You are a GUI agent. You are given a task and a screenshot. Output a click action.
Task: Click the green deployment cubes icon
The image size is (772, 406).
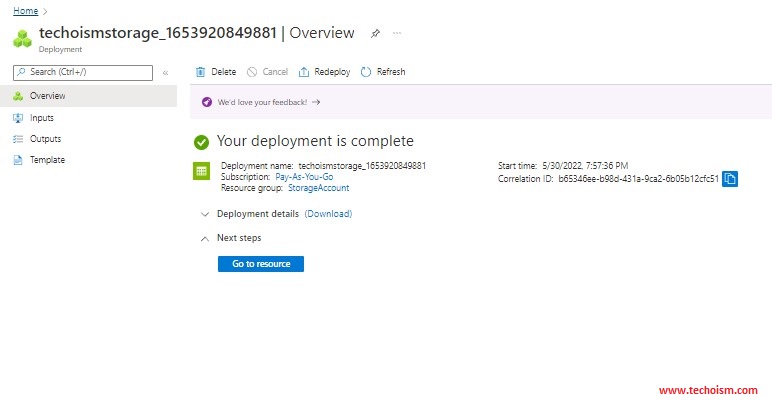point(22,39)
